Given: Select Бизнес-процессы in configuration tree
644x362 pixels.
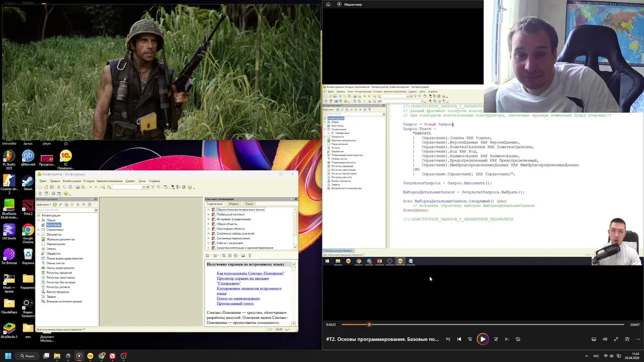Looking at the screenshot, I should pyautogui.click(x=58, y=292).
